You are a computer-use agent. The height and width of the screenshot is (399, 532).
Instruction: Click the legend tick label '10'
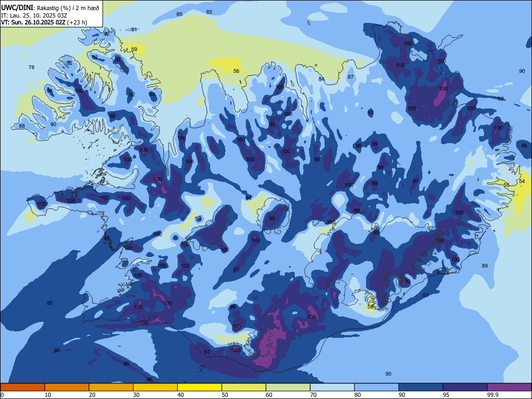(48, 395)
